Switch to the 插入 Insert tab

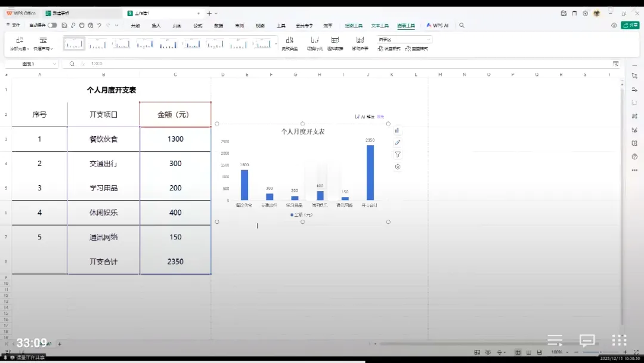coord(156,26)
